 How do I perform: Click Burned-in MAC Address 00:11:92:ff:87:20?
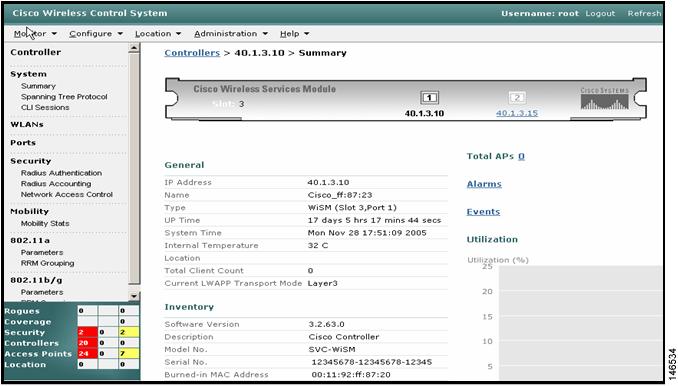pos(351,375)
